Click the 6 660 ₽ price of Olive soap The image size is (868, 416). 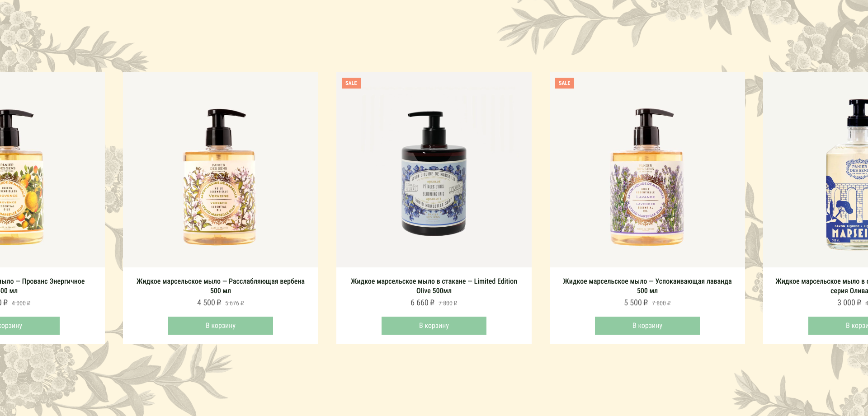click(423, 303)
